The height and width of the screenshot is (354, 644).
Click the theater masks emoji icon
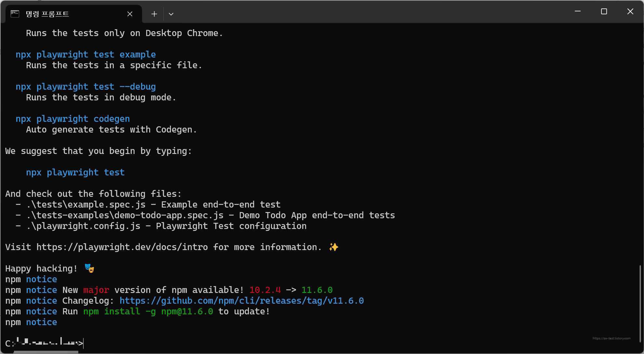(89, 268)
